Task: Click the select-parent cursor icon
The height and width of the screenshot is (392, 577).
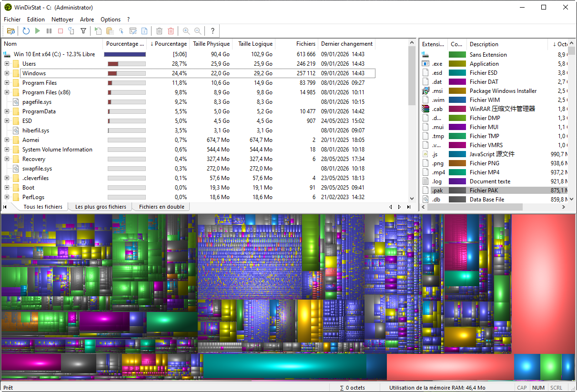Action: [121, 31]
